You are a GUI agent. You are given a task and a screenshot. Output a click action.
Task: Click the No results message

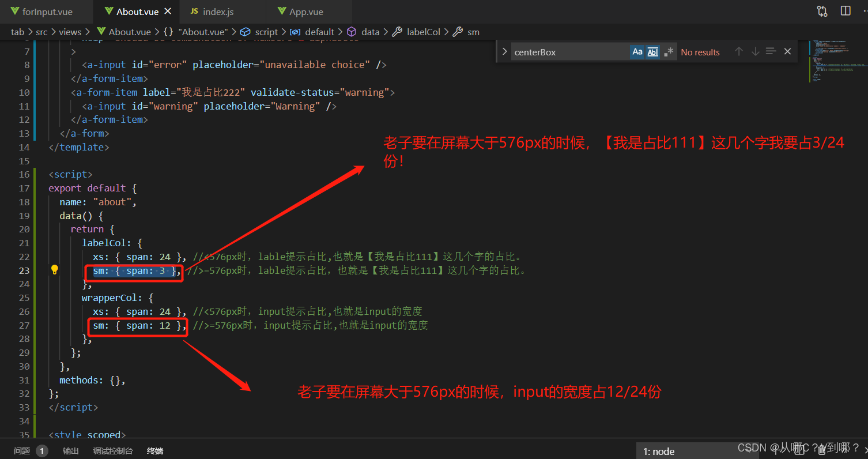[700, 52]
